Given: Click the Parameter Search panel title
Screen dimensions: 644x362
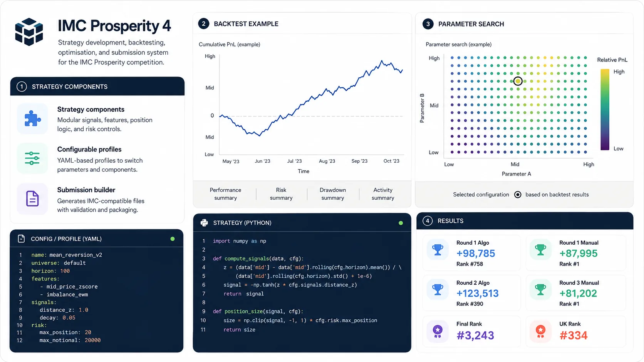Looking at the screenshot, I should pos(471,24).
